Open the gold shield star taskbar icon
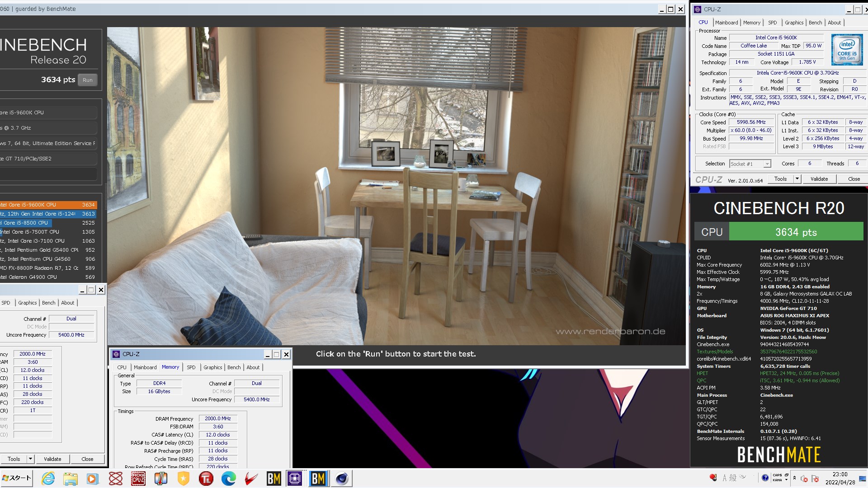This screenshot has height=488, width=868. [x=184, y=479]
